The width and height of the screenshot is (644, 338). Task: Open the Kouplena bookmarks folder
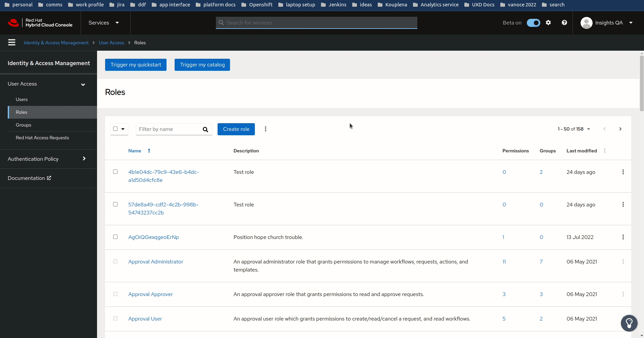(x=392, y=5)
